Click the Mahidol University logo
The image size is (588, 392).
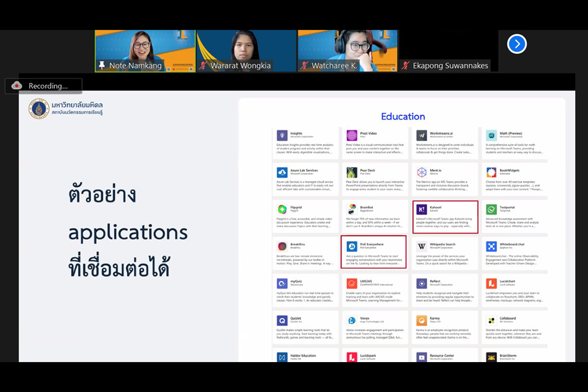pos(39,109)
